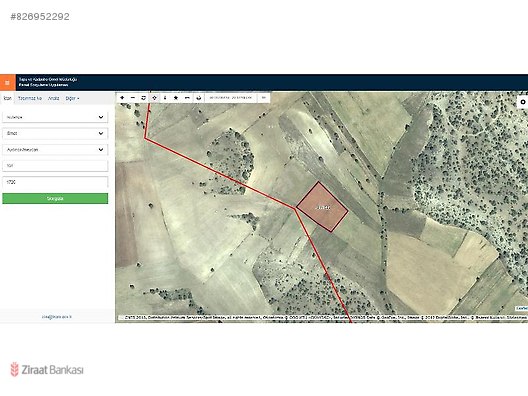
Task: Expand the district dropdown
Action: point(55,133)
